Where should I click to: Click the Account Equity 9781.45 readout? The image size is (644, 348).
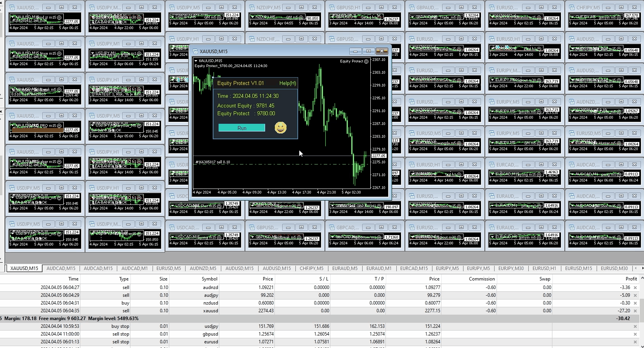246,106
